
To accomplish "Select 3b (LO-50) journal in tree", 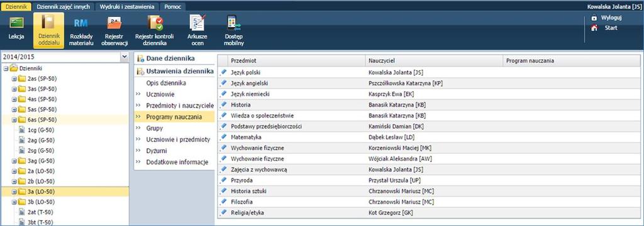I will coord(41,202).
